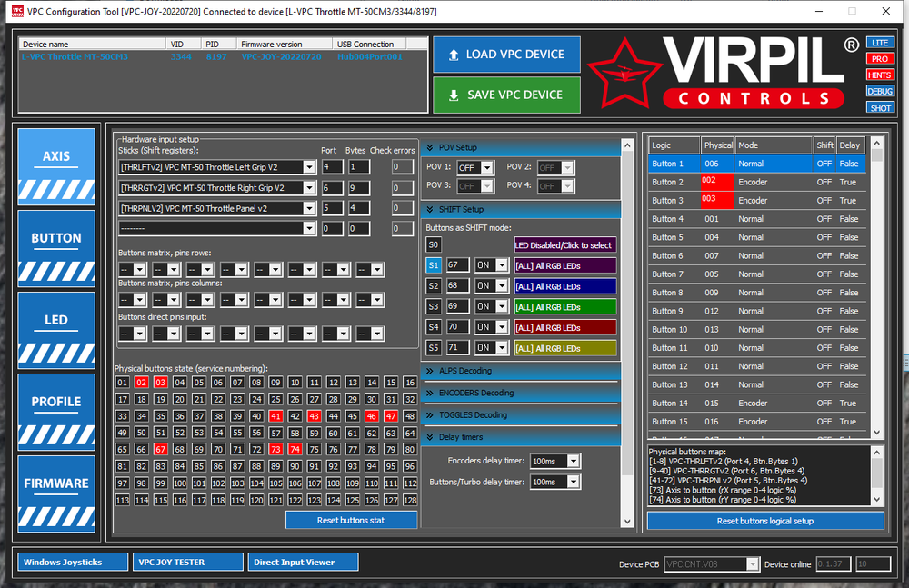This screenshot has height=588, width=909.
Task: Click middle panel scroll up arrow
Action: [626, 145]
